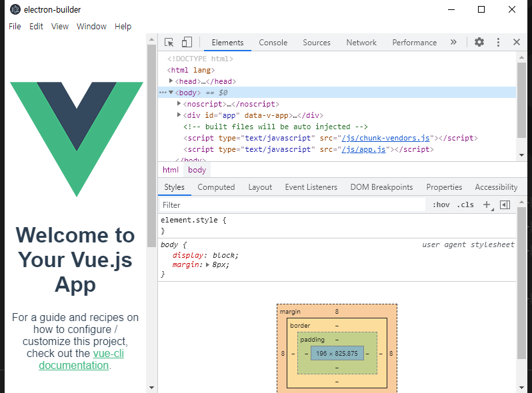The height and width of the screenshot is (393, 532).
Task: Open the Network tab
Action: tap(361, 43)
